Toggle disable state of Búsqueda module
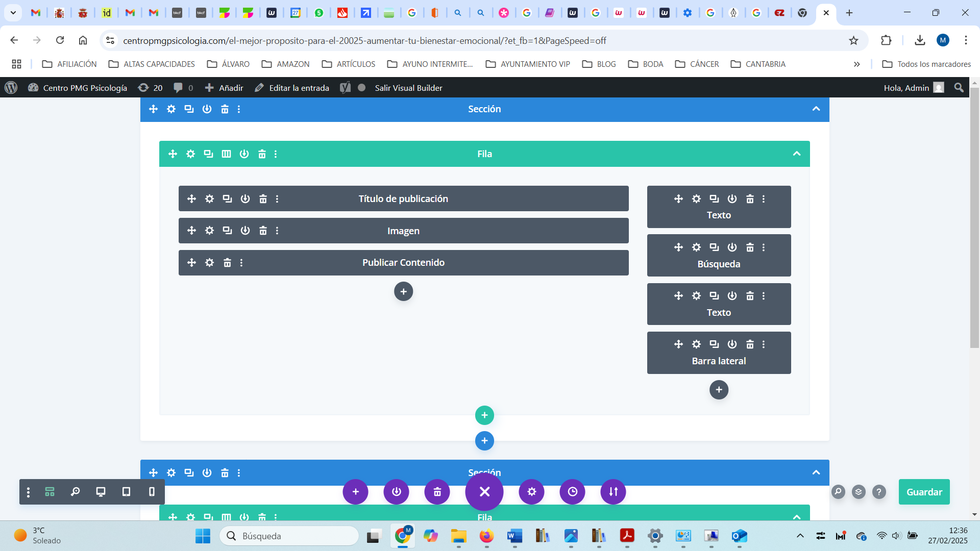 click(x=732, y=247)
